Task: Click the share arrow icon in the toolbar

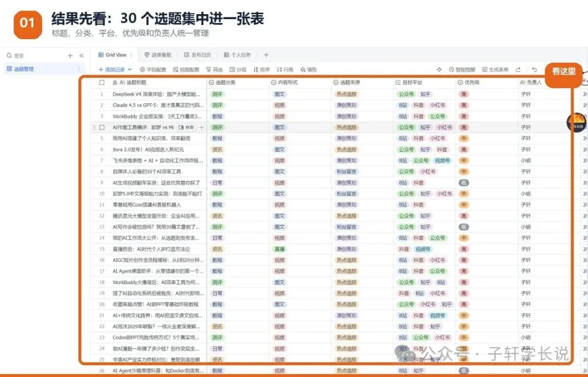Action: click(518, 69)
